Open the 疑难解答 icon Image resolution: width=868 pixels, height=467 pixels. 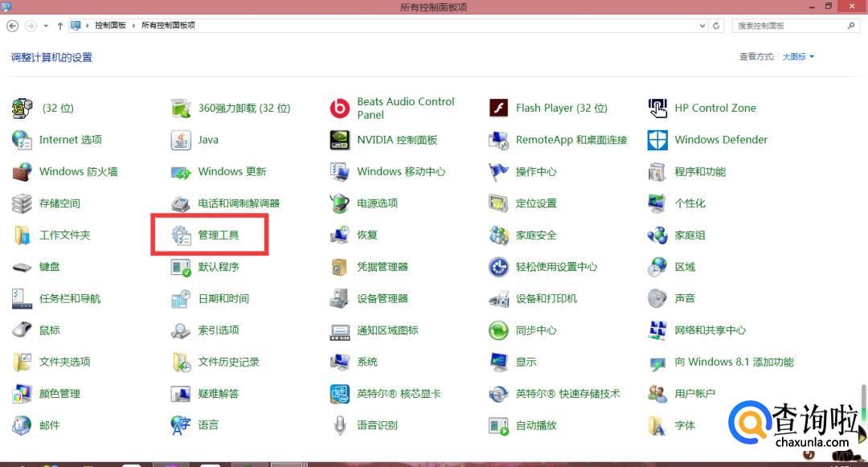click(x=181, y=394)
